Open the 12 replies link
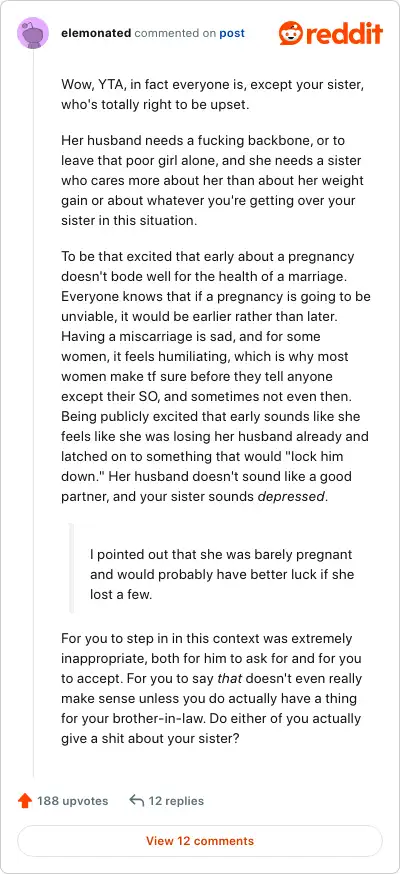The height and width of the screenshot is (874, 400). (176, 801)
